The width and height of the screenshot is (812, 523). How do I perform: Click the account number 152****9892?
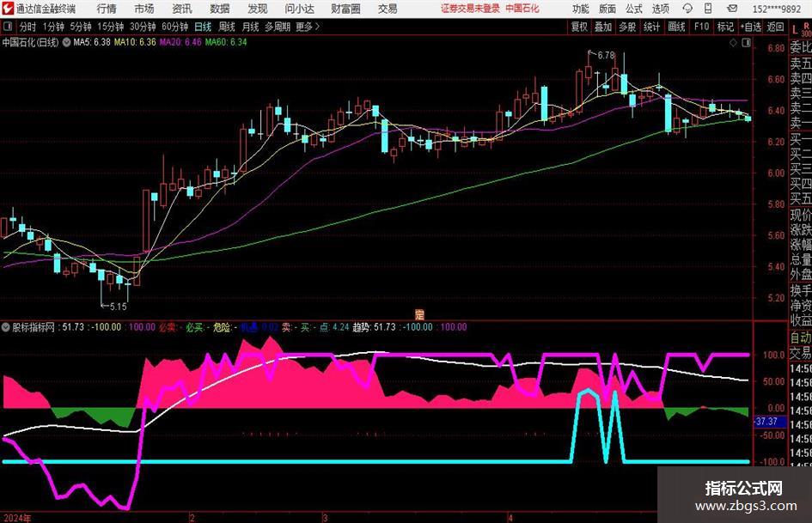tap(777, 9)
